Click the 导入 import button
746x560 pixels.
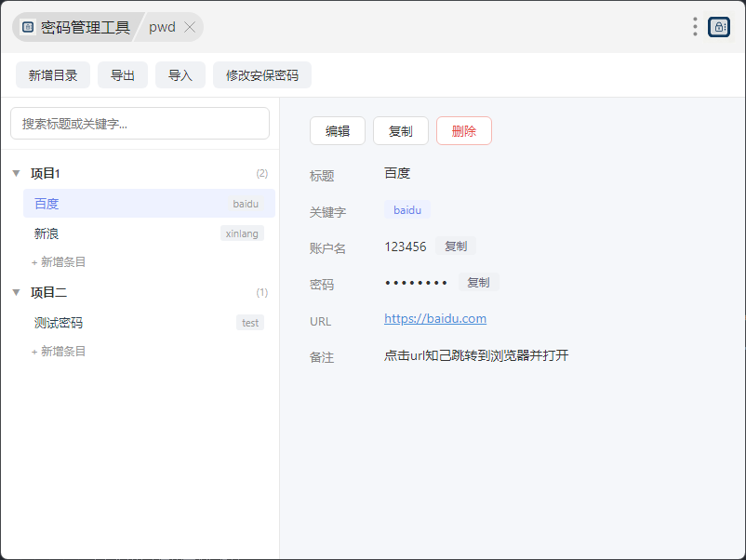pos(180,75)
